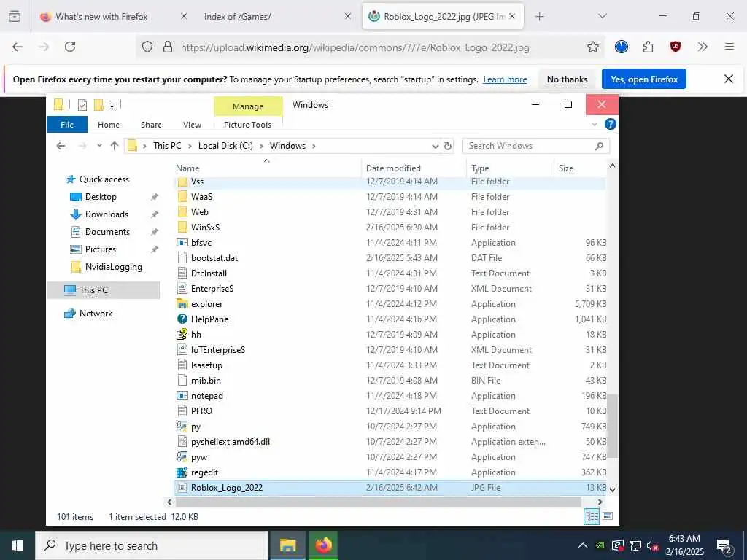Open the Firefox hamburger application menu

pos(729,47)
